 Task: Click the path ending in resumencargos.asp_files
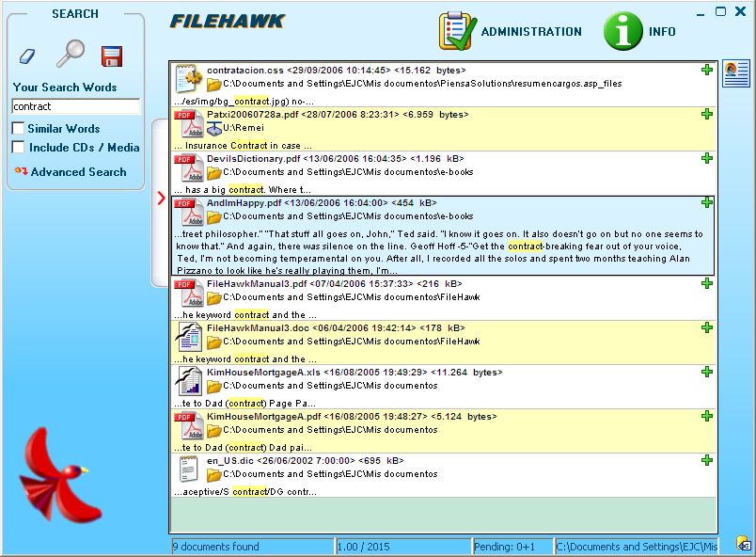tap(422, 84)
